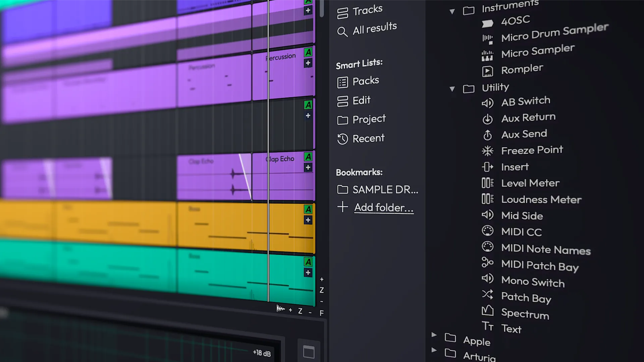Collapse the Instruments folder

coord(452,12)
